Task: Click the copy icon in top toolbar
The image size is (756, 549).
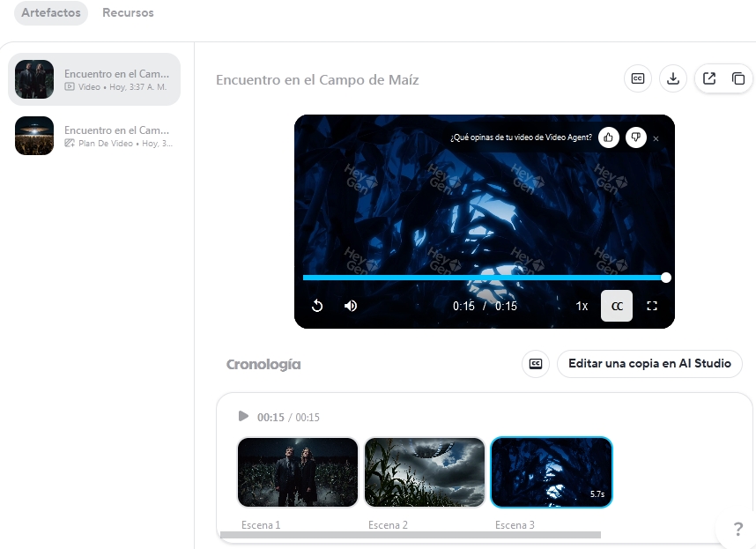Action: (738, 78)
